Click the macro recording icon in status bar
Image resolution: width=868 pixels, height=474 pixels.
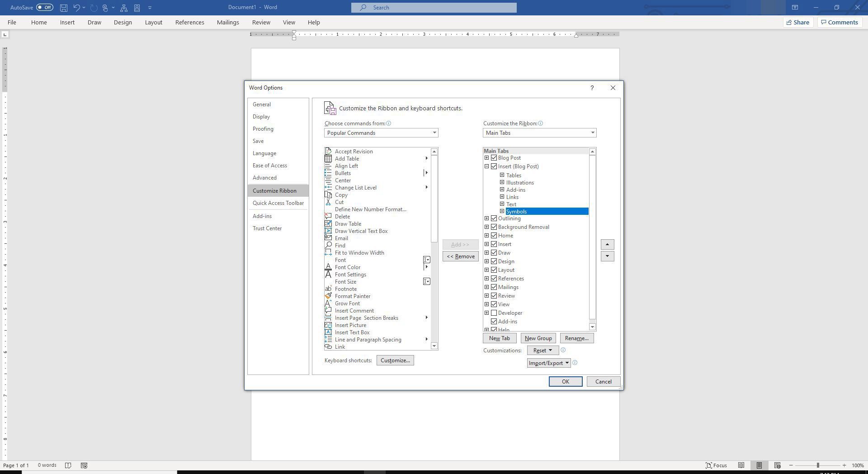[84, 465]
